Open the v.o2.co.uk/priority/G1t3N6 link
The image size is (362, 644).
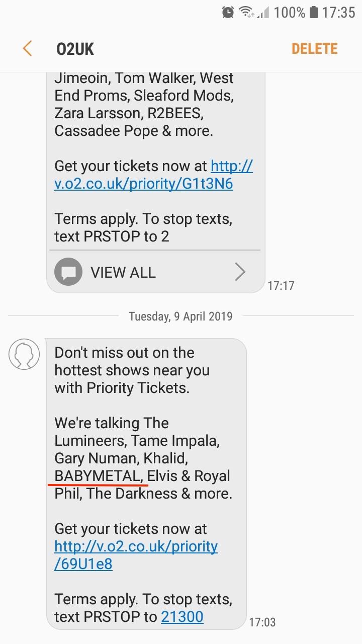coord(153,175)
